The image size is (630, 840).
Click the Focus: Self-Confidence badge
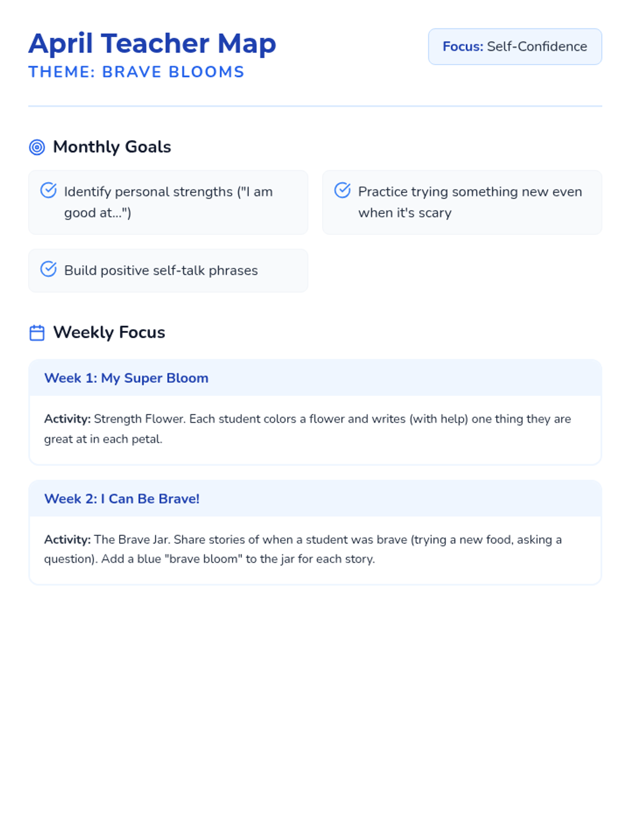point(514,47)
